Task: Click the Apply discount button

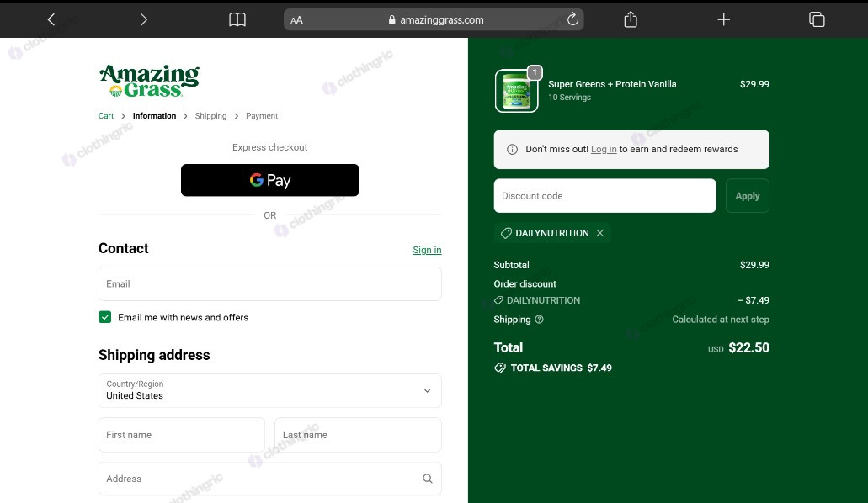Action: coord(748,196)
